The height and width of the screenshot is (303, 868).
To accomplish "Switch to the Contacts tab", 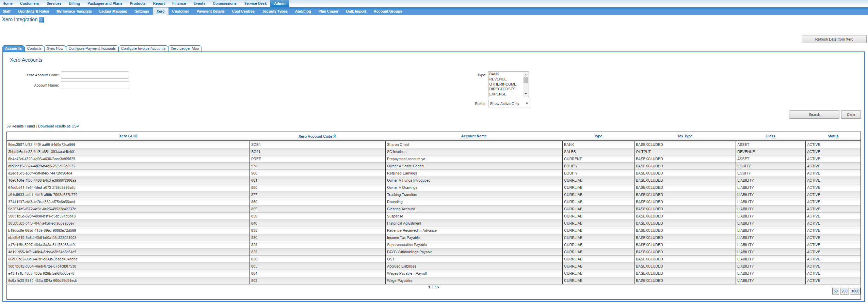I will 34,48.
